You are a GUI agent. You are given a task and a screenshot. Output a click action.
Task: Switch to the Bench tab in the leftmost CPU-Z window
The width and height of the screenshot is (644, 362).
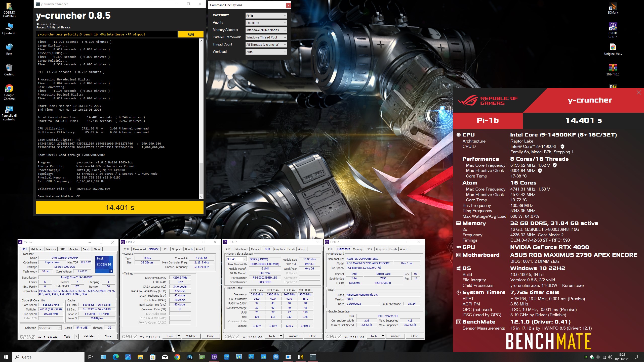coord(86,249)
